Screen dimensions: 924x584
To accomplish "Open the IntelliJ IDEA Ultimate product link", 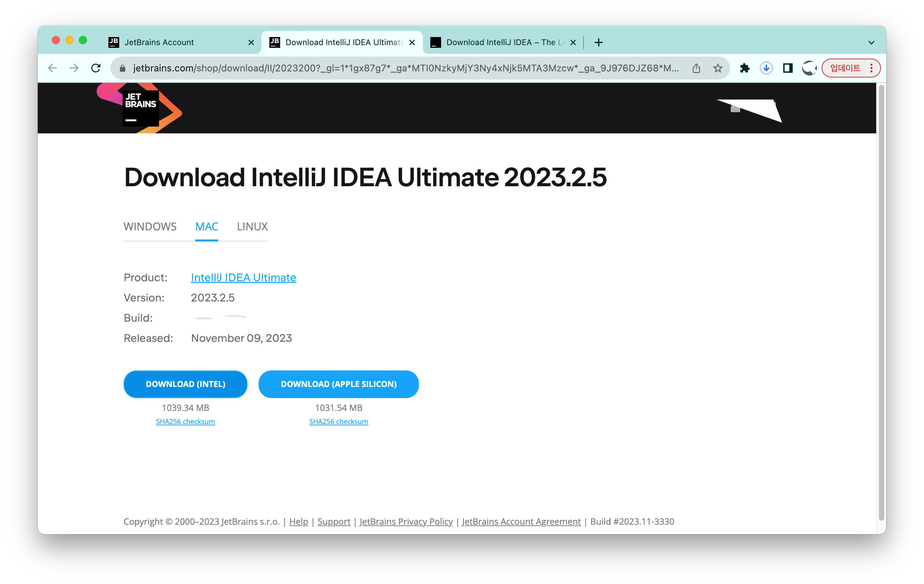I will (243, 278).
